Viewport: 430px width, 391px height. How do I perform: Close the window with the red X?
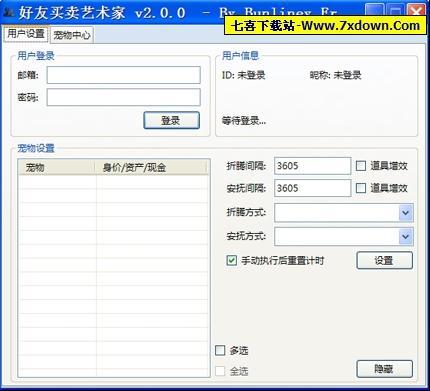click(x=417, y=11)
